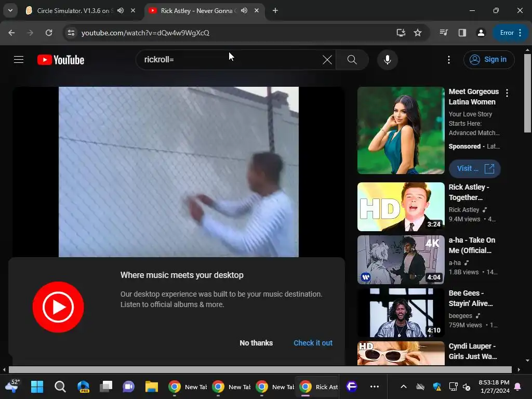Open Cyndi Lauper Girls Just Wanna video
This screenshot has height=399, width=532.
401,353
